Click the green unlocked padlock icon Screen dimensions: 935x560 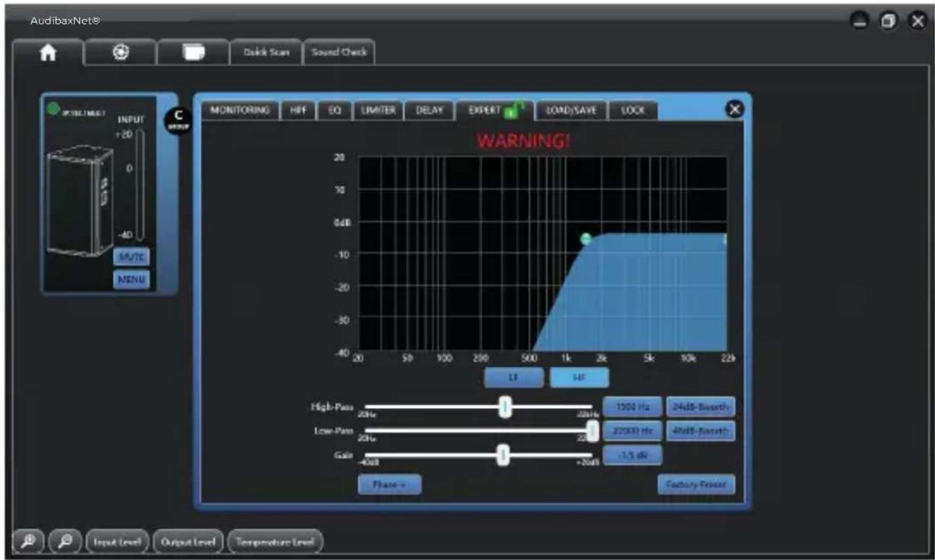tap(514, 110)
